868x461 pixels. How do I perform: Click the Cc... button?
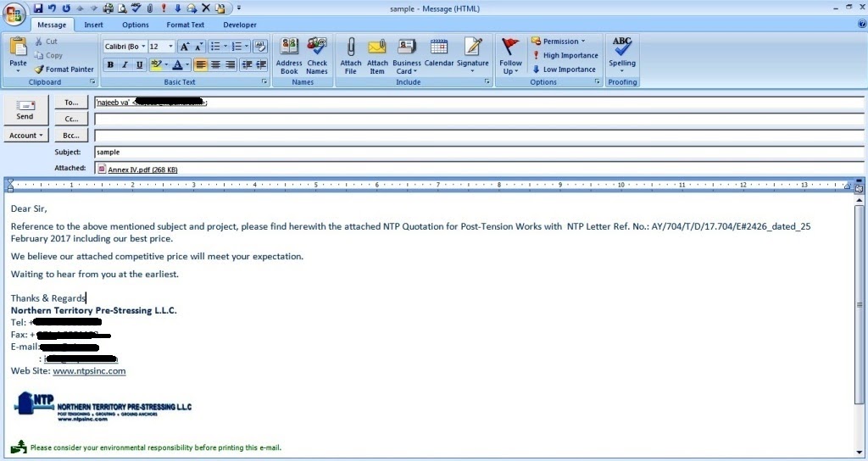click(71, 119)
